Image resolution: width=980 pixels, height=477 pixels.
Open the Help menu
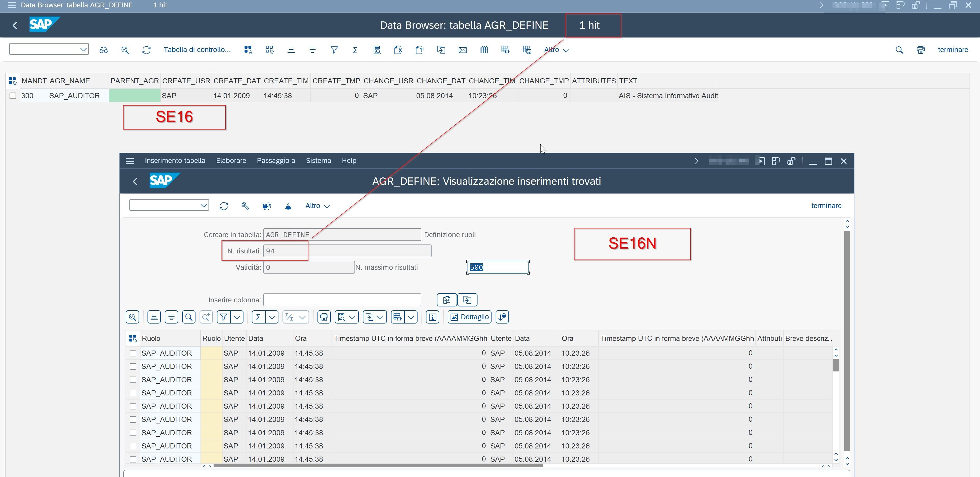pos(349,161)
